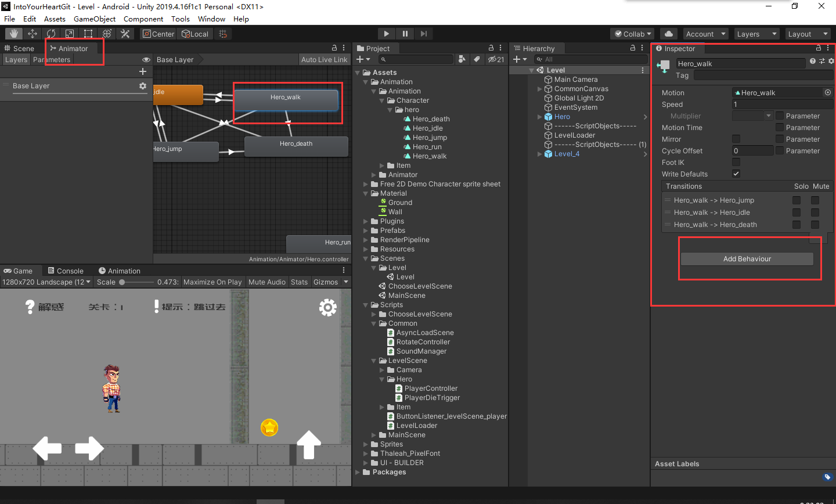Toggle Animator eye visibility icon
The image size is (836, 504).
146,60
